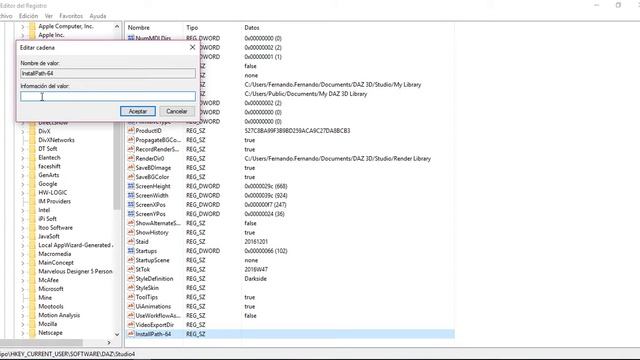The image size is (640, 360).
Task: Click the ScreenYPos DWORD value icon
Action: (131, 214)
